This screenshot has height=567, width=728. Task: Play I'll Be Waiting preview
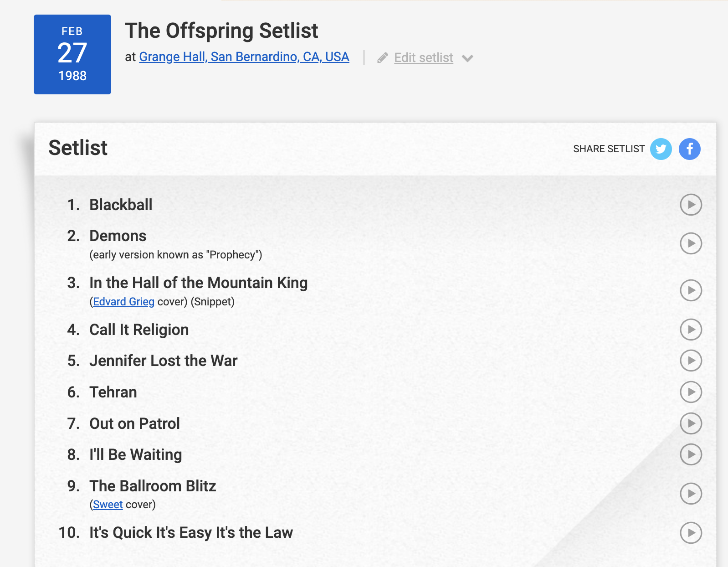point(691,454)
